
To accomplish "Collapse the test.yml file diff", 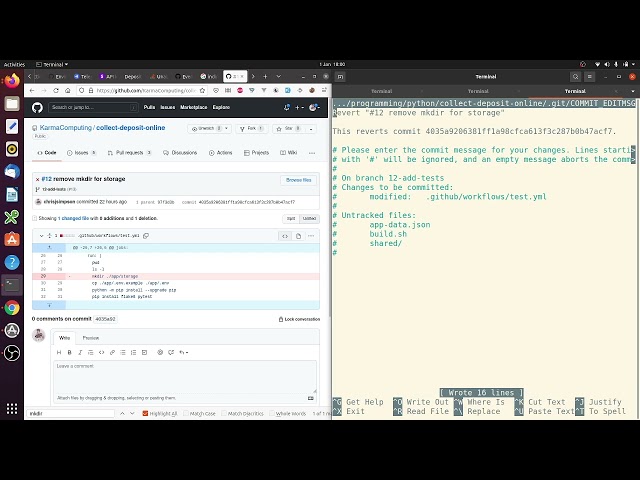I will point(41,236).
